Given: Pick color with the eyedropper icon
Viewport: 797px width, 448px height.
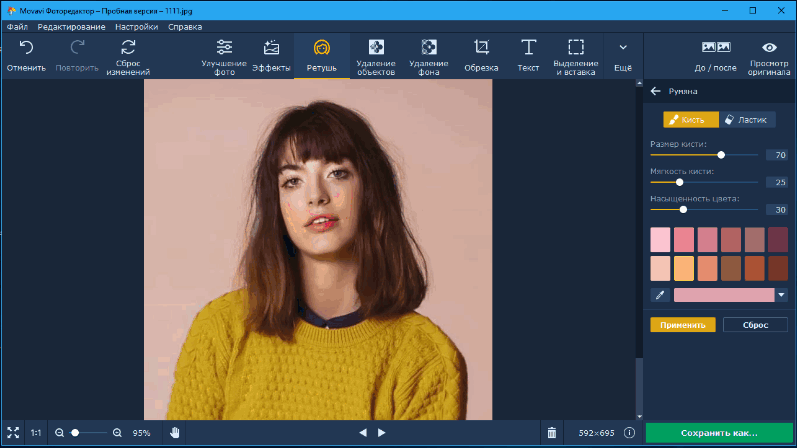Looking at the screenshot, I should pyautogui.click(x=659, y=295).
